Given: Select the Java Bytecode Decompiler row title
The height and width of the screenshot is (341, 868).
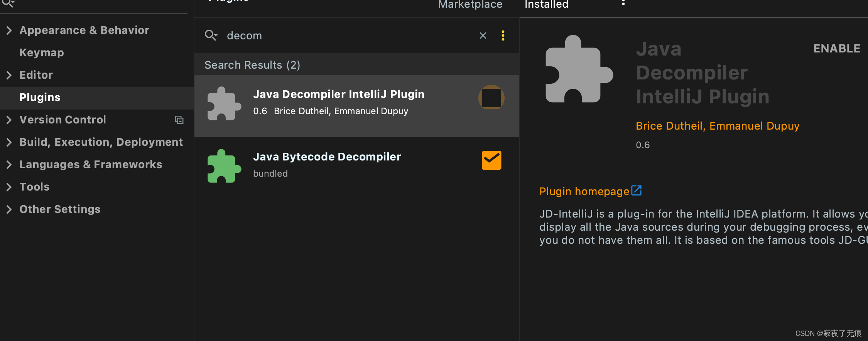Looking at the screenshot, I should (327, 157).
